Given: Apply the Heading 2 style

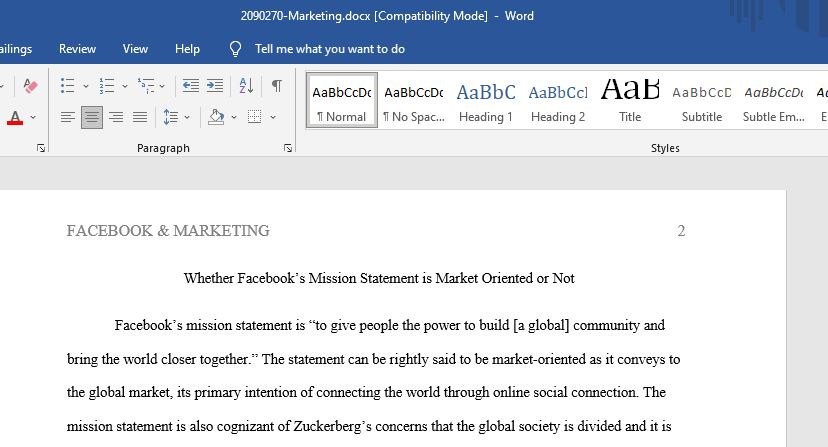Looking at the screenshot, I should [x=558, y=100].
